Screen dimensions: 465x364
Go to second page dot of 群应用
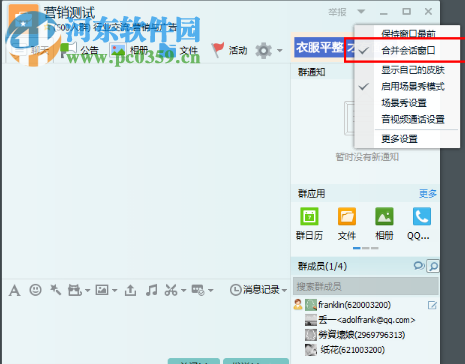click(x=366, y=248)
